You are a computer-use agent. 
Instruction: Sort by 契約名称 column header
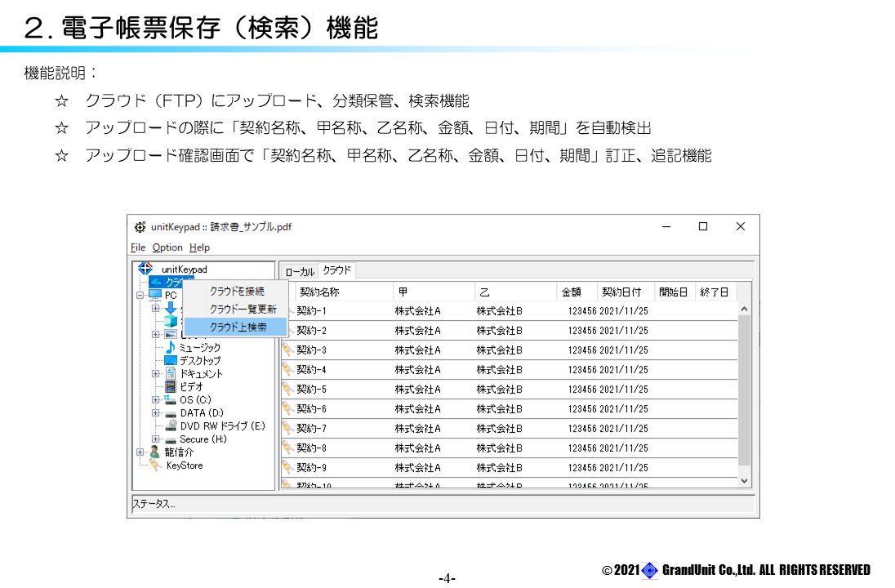[x=344, y=292]
